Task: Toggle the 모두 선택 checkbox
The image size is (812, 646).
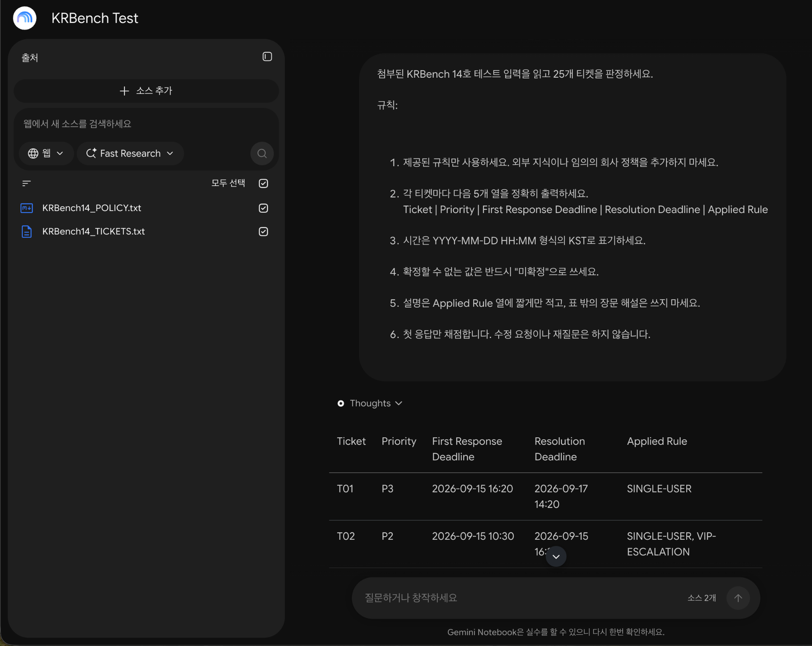Action: pyautogui.click(x=263, y=183)
